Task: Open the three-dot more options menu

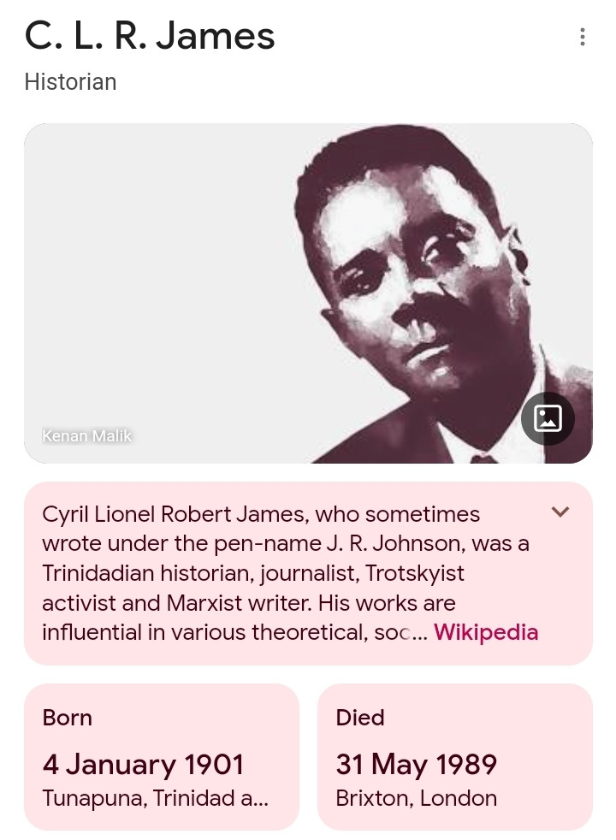Action: point(582,37)
